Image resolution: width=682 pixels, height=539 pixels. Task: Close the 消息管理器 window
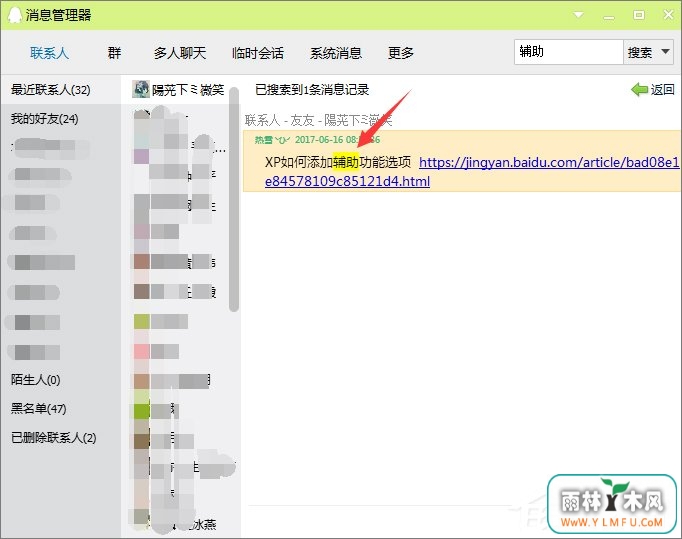669,15
